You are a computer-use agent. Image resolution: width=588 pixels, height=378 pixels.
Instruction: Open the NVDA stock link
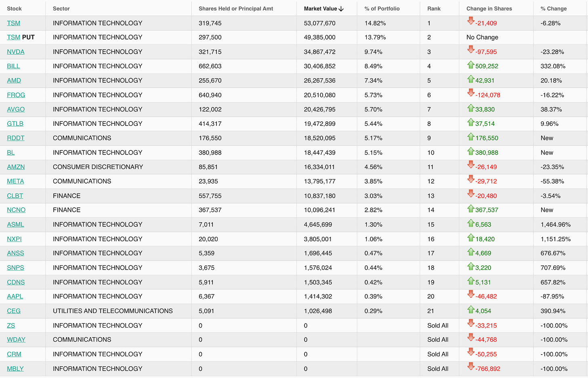point(16,52)
